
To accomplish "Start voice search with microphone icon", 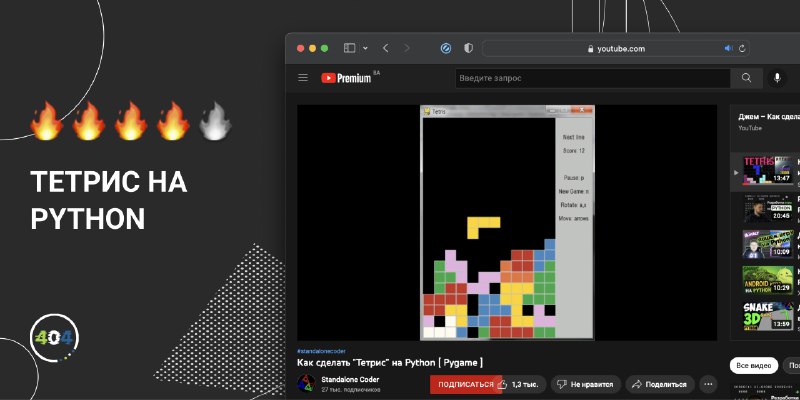I will (777, 78).
